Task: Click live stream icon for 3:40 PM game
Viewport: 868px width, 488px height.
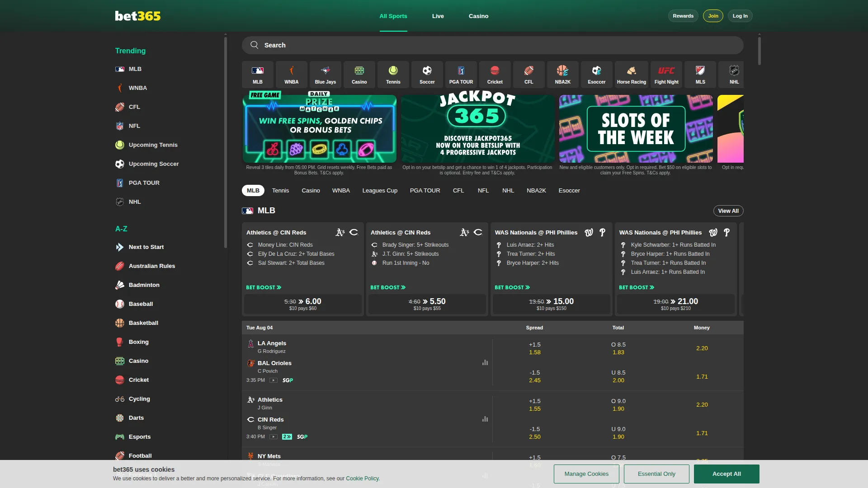Action: coord(274,437)
